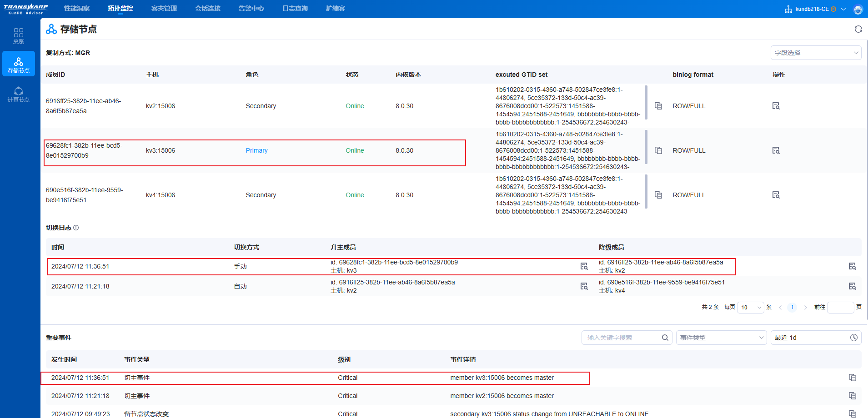Click the Online status of kv4:15006

355,195
